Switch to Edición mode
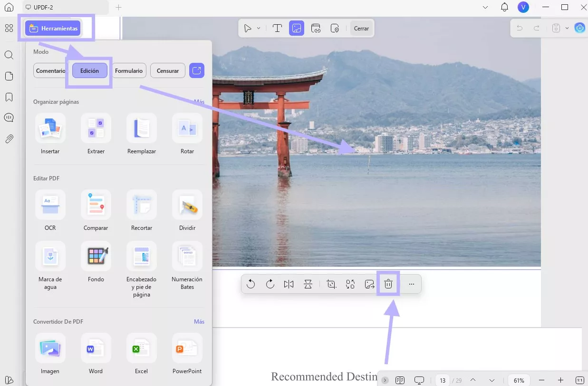The height and width of the screenshot is (386, 588). pyautogui.click(x=90, y=71)
